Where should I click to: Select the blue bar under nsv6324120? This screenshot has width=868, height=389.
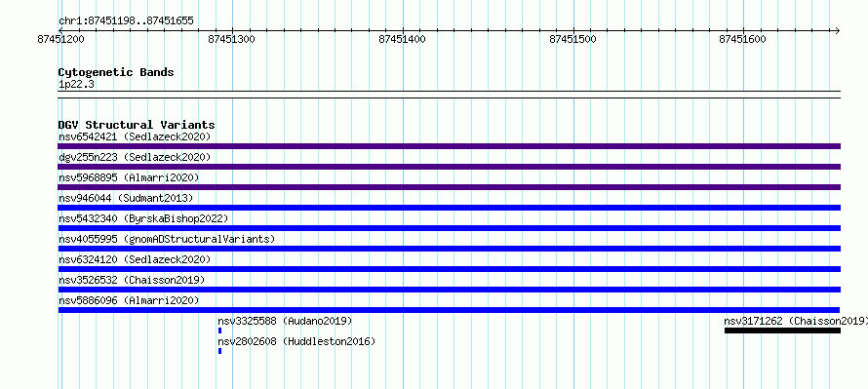tap(449, 269)
